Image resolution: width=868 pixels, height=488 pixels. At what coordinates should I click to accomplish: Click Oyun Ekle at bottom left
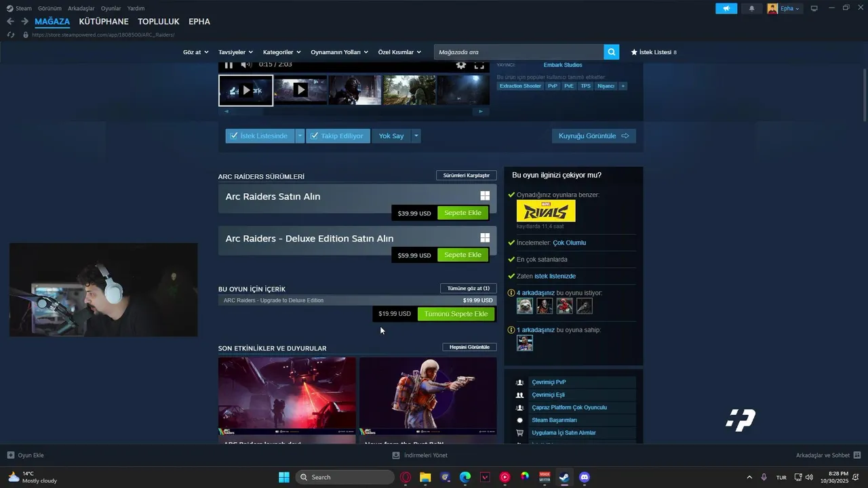coord(25,455)
